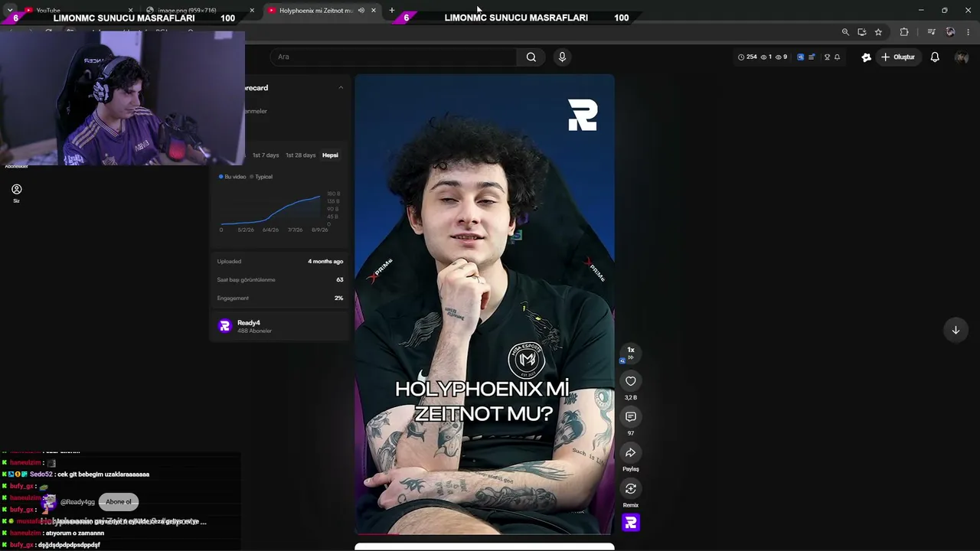The width and height of the screenshot is (980, 551).
Task: Open the account avatar menu
Action: (962, 57)
